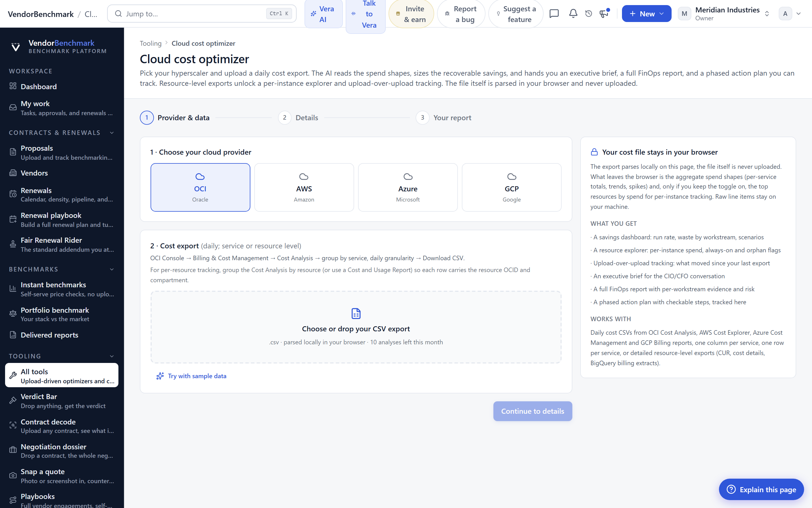Viewport: 812px width, 508px height.
Task: Click the Vendors building icon
Action: click(x=13, y=173)
